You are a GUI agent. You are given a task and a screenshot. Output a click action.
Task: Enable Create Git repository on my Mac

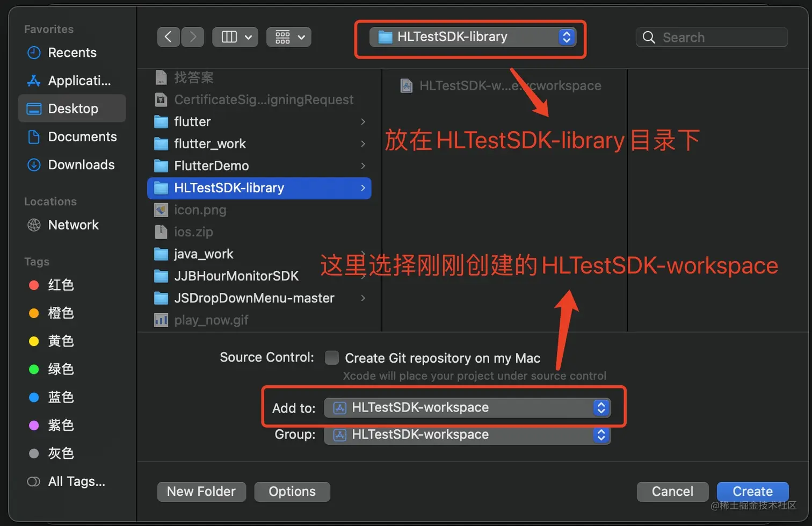coord(332,357)
